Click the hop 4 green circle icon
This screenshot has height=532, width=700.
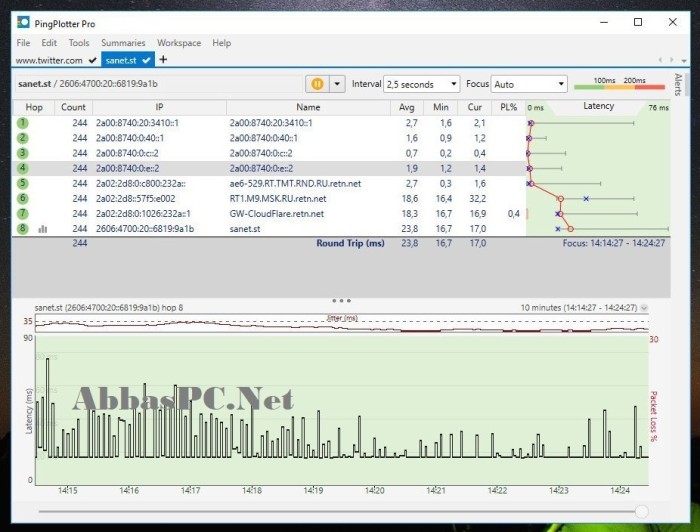tap(22, 168)
